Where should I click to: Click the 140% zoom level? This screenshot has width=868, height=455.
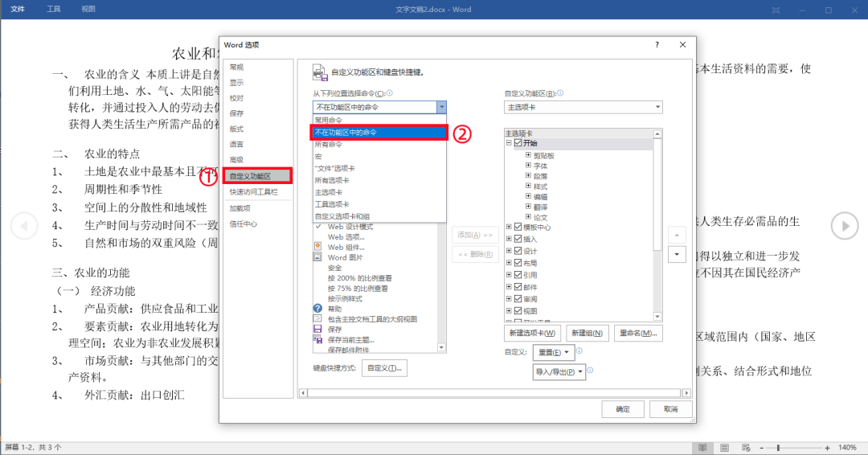tap(848, 448)
